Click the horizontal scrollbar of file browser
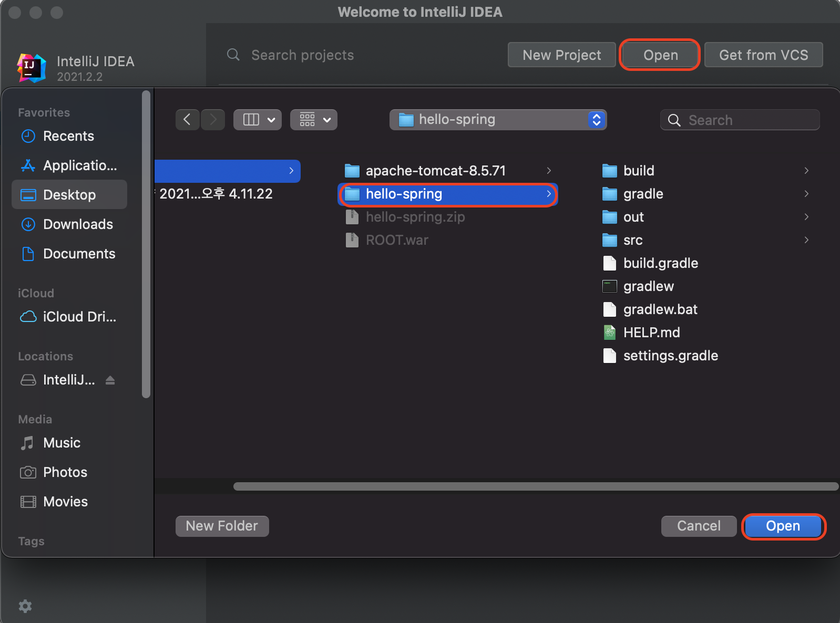 536,486
